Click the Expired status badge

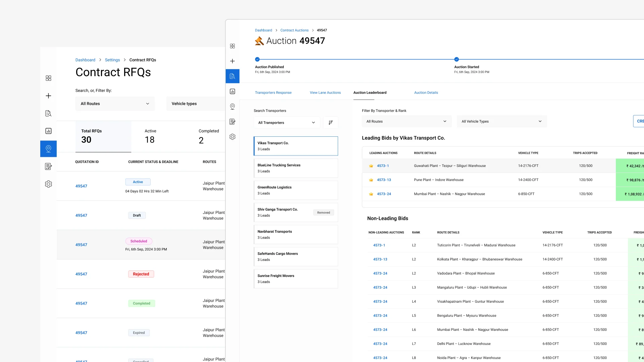(139, 333)
